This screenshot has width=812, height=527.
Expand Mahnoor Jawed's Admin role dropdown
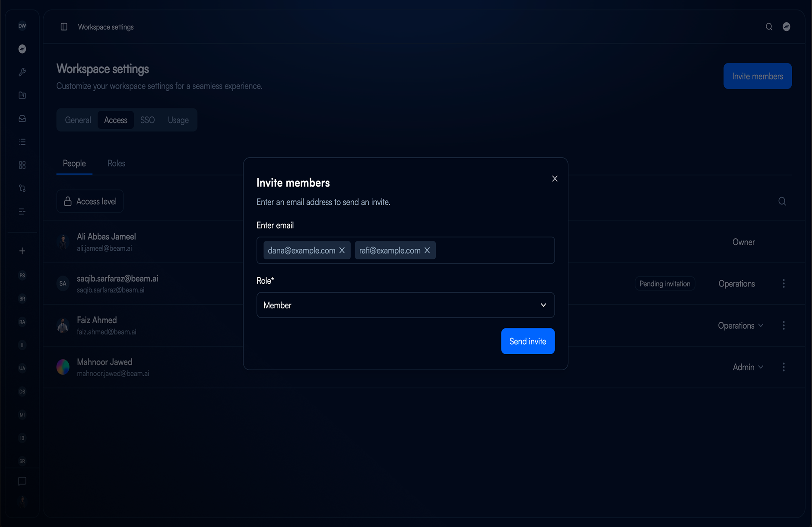point(748,367)
